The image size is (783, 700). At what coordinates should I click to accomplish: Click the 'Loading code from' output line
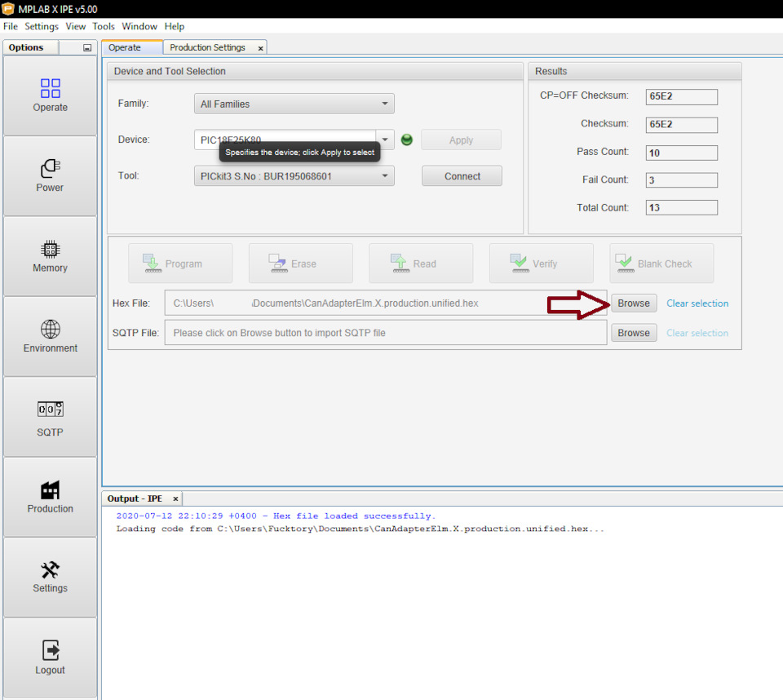[x=360, y=529]
